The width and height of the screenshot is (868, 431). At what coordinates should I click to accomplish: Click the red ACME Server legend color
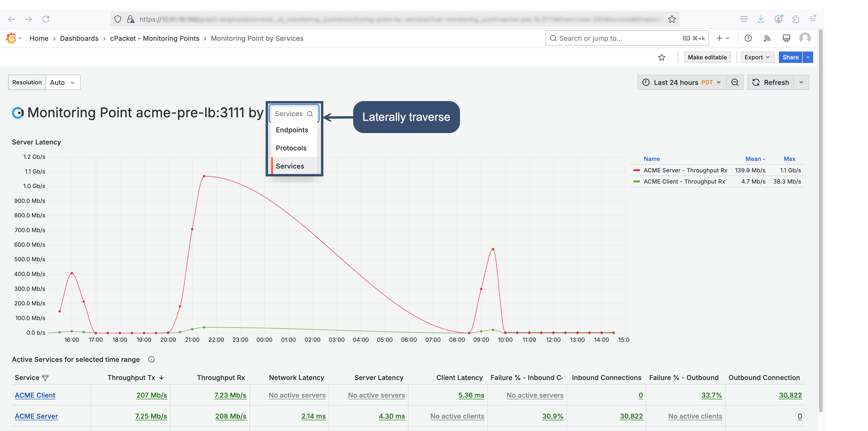[636, 170]
